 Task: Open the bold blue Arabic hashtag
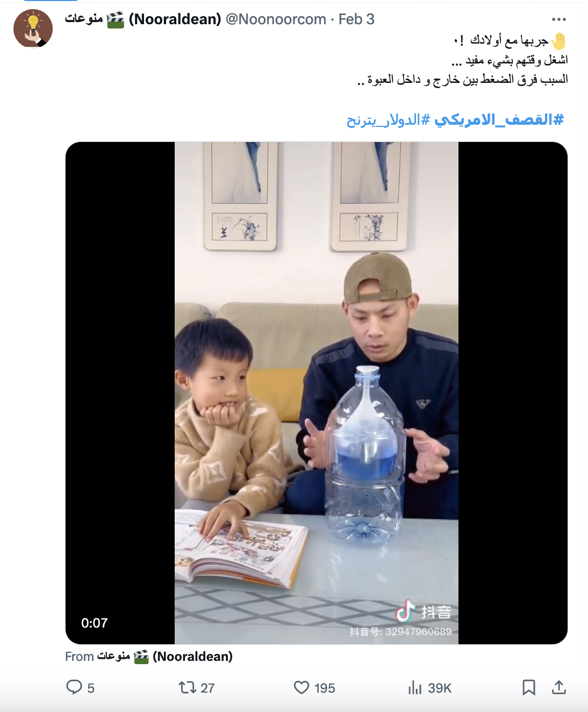click(x=499, y=119)
